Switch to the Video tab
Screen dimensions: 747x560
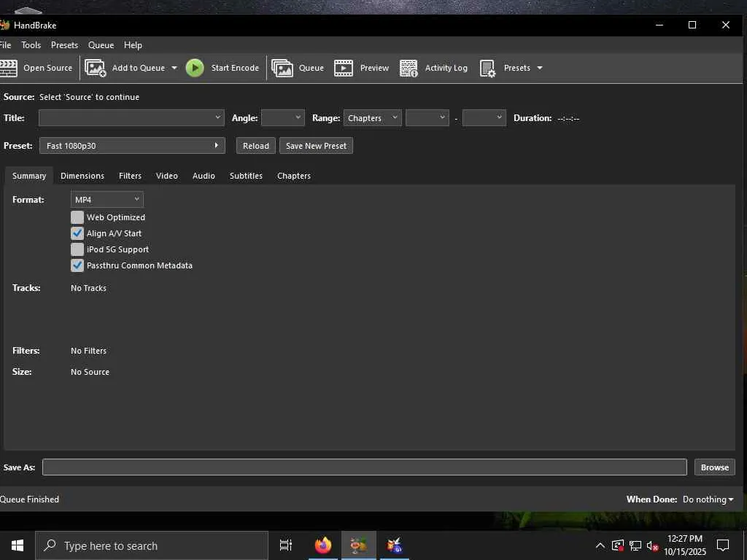click(167, 176)
